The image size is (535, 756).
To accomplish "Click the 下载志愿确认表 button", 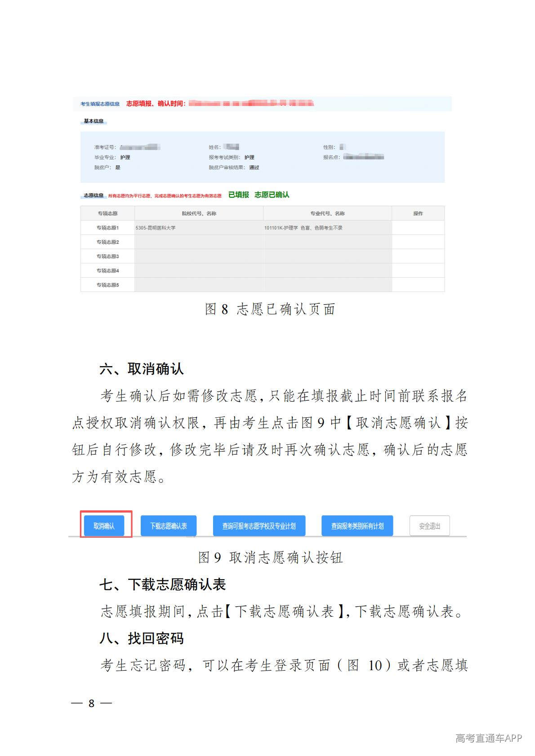I will 169,526.
